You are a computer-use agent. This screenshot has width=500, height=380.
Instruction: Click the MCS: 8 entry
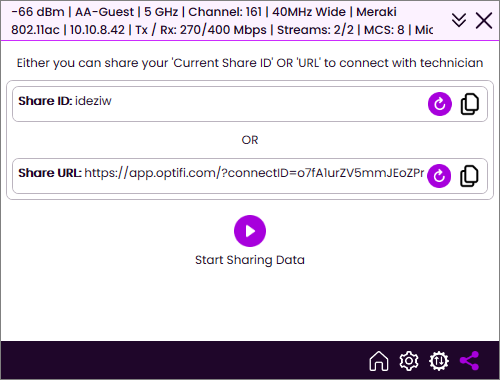tap(384, 30)
